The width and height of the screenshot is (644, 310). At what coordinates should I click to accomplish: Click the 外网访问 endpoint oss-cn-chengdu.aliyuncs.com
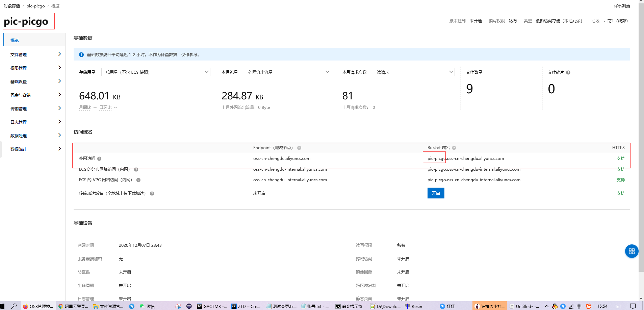click(x=282, y=159)
